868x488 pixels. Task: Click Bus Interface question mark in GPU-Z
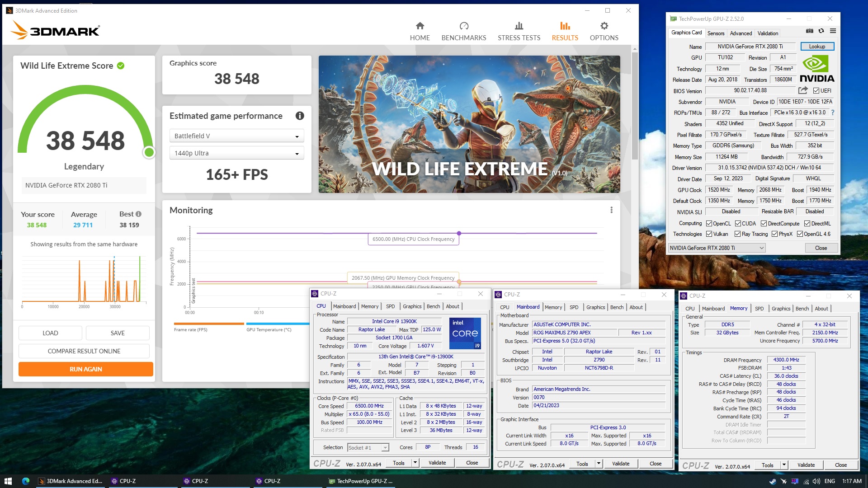click(x=833, y=113)
